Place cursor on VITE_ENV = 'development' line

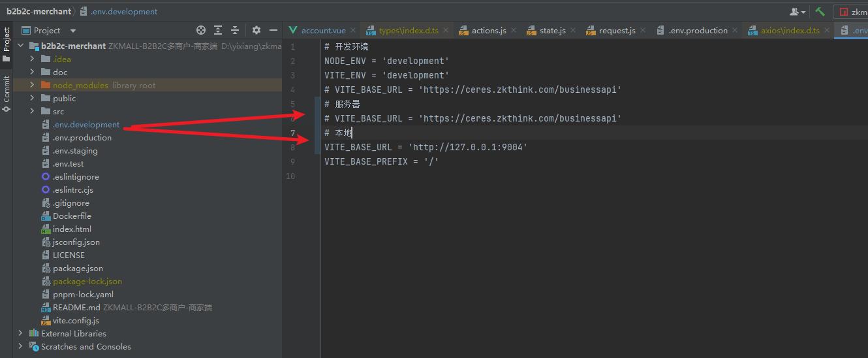pos(386,75)
